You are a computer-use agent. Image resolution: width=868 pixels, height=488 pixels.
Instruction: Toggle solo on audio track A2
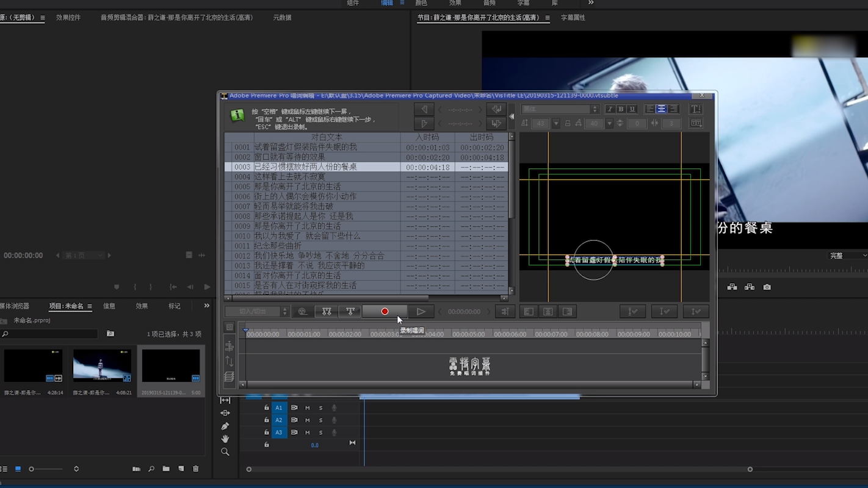tap(320, 420)
